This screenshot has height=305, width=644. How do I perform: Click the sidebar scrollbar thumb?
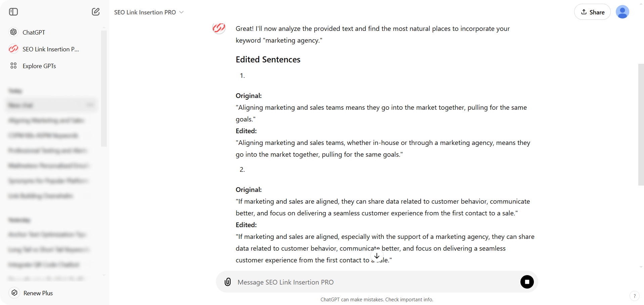pyautogui.click(x=104, y=89)
